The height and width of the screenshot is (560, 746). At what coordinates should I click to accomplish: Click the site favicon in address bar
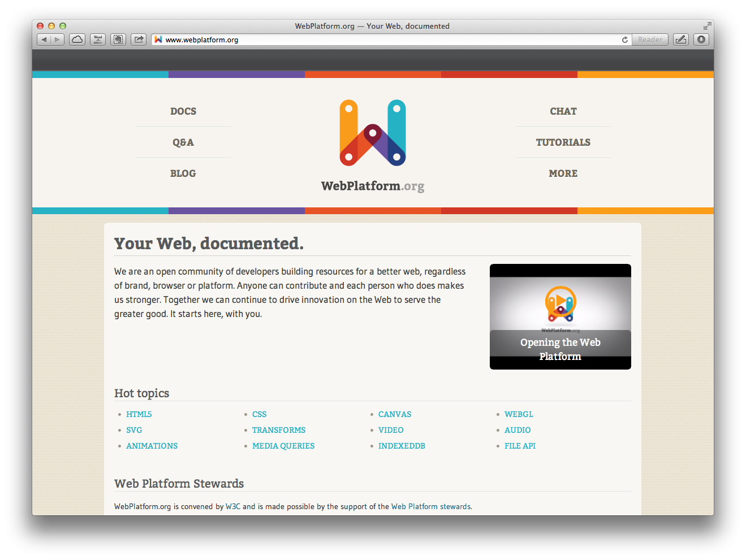pyautogui.click(x=158, y=40)
